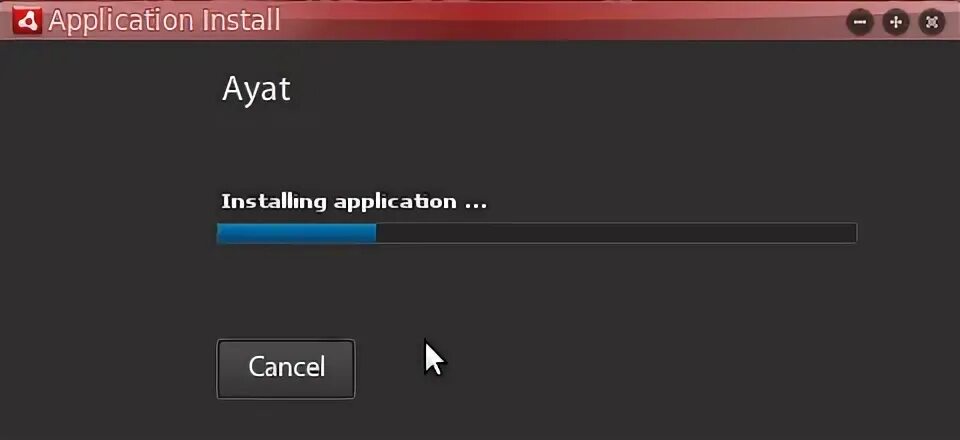
Task: Click the far right end of progress track
Action: tap(853, 233)
